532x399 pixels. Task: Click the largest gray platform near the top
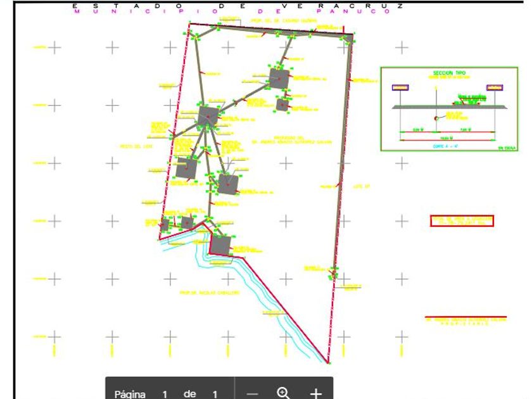279,79
